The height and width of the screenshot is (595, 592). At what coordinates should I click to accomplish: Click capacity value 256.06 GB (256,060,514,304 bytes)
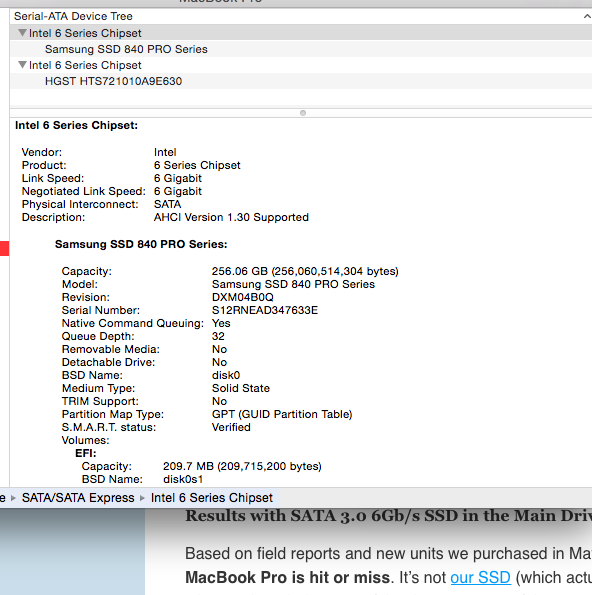(305, 271)
